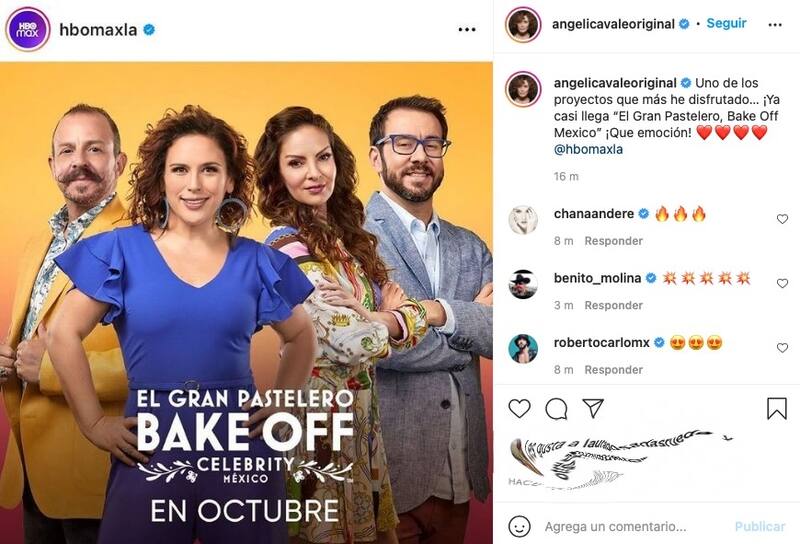Reply to the benito_molina comment
Image resolution: width=800 pixels, height=544 pixels.
click(x=613, y=305)
